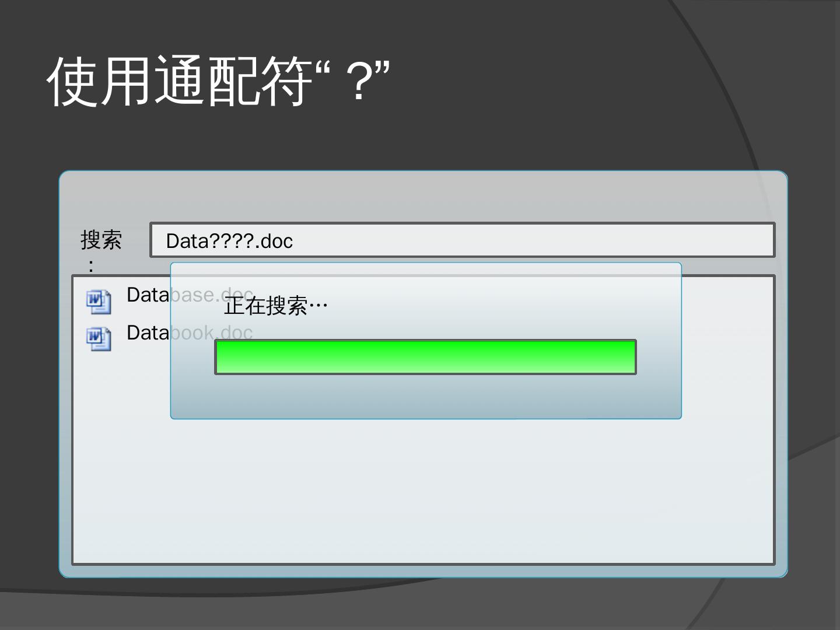Click the colon below the 搜索 label
This screenshot has width=840, height=630.
(91, 267)
